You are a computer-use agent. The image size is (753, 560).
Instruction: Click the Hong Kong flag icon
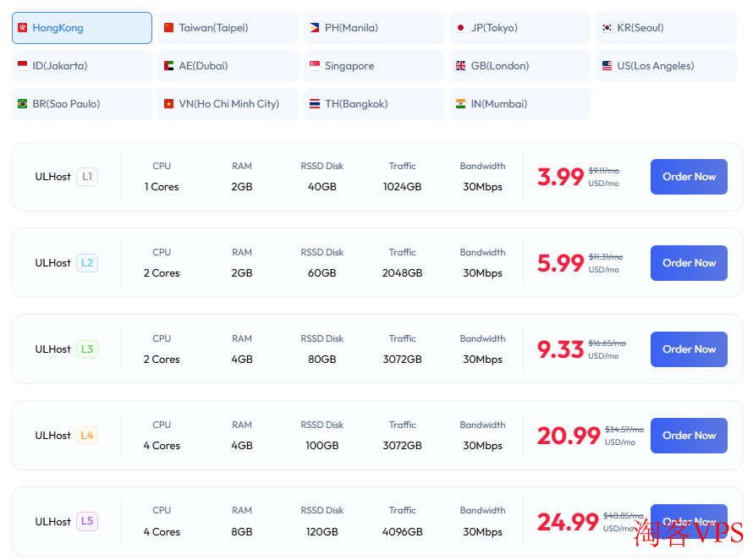(22, 28)
